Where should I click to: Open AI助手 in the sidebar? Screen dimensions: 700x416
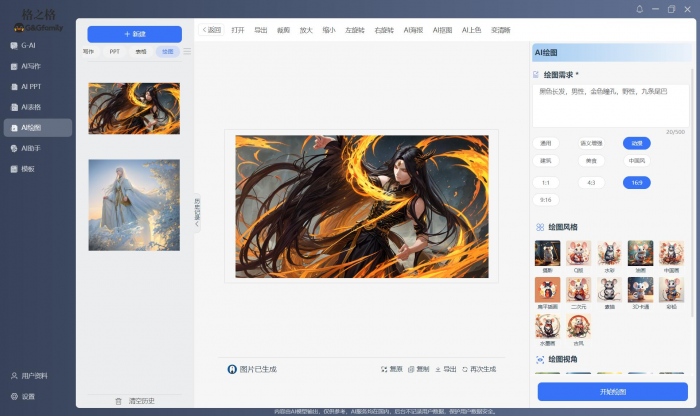tap(30, 148)
